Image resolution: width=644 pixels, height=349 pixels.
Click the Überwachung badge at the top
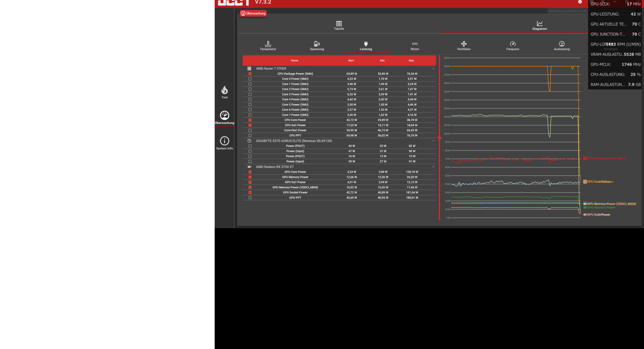pyautogui.click(x=253, y=13)
